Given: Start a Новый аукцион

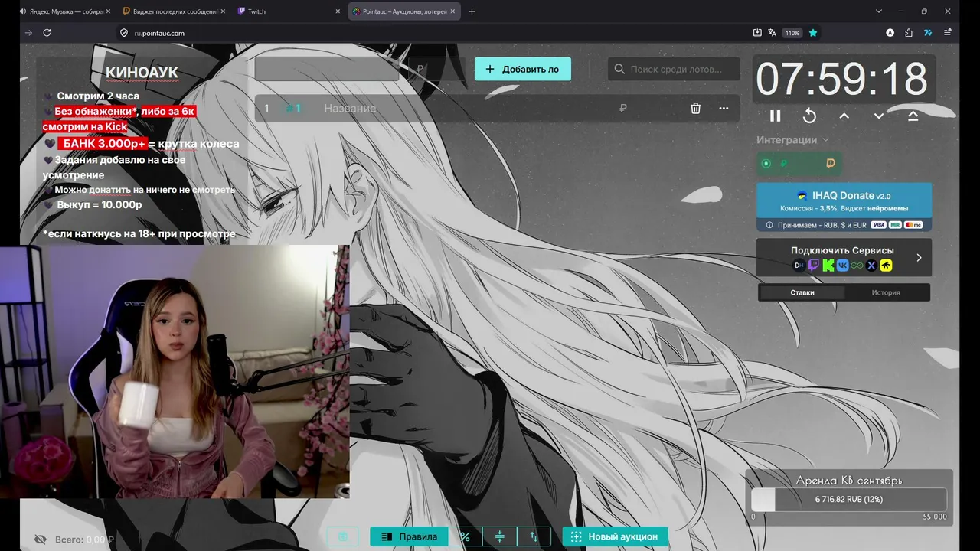Looking at the screenshot, I should coord(615,536).
